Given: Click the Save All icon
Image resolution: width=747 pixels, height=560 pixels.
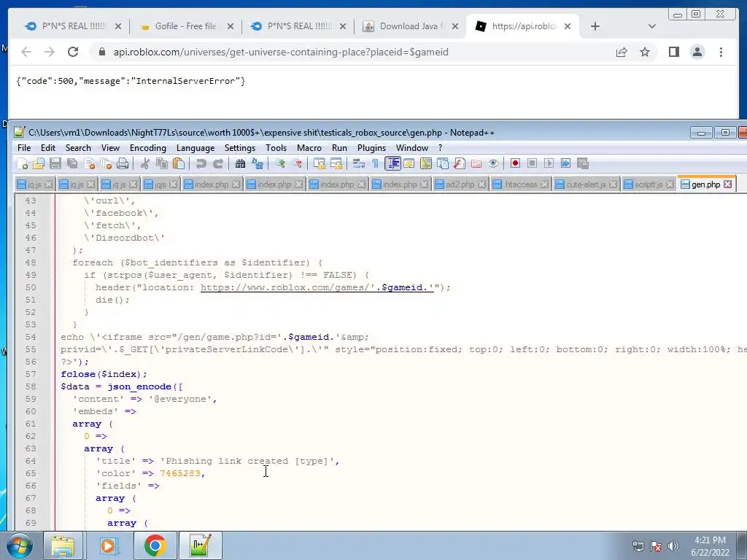Looking at the screenshot, I should tap(72, 164).
